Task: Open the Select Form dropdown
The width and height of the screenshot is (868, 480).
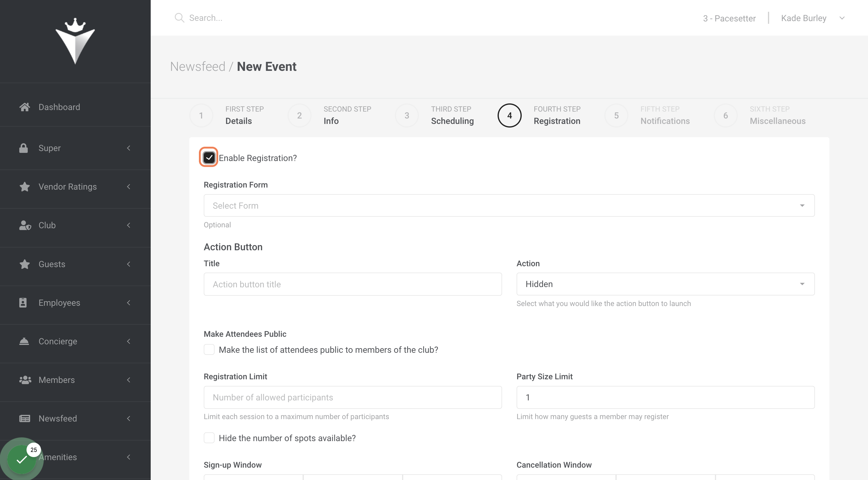Action: 509,205
